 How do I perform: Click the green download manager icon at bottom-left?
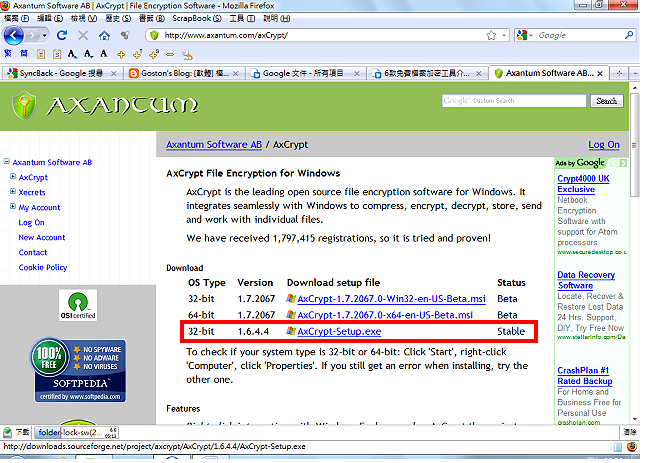tap(7, 433)
